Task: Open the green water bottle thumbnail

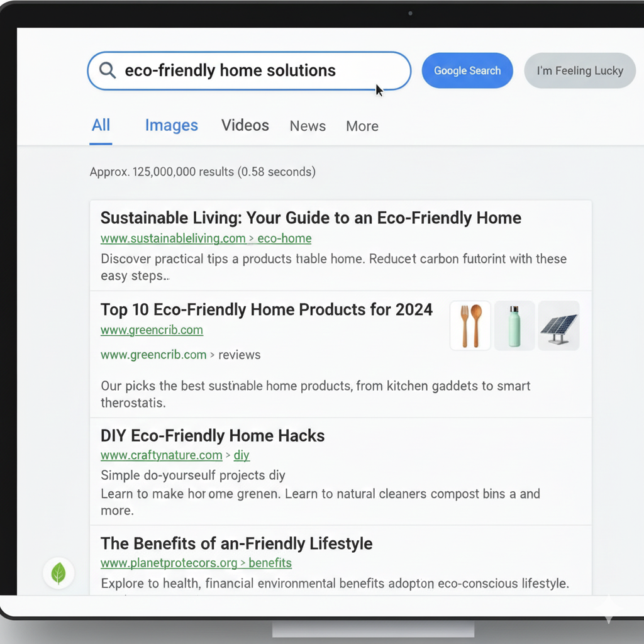Action: (514, 326)
